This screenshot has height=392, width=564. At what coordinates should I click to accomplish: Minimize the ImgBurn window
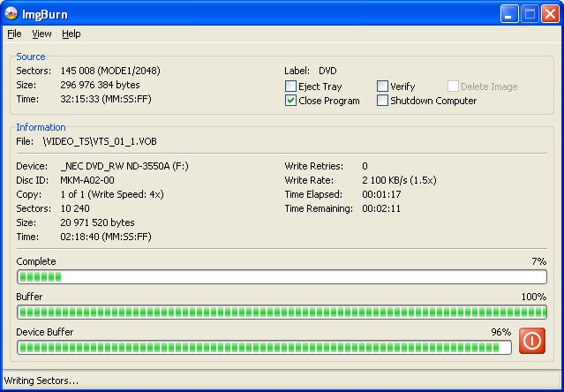510,13
